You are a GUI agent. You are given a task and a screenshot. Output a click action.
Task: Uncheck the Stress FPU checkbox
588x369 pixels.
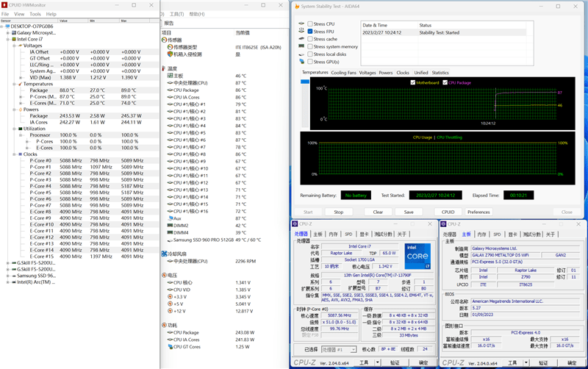click(x=310, y=32)
